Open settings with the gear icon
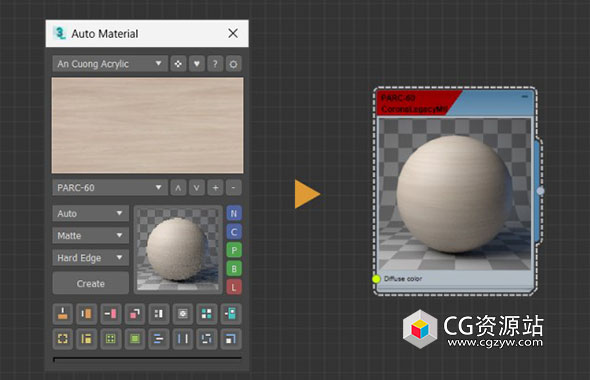Image resolution: width=590 pixels, height=380 pixels. point(233,64)
